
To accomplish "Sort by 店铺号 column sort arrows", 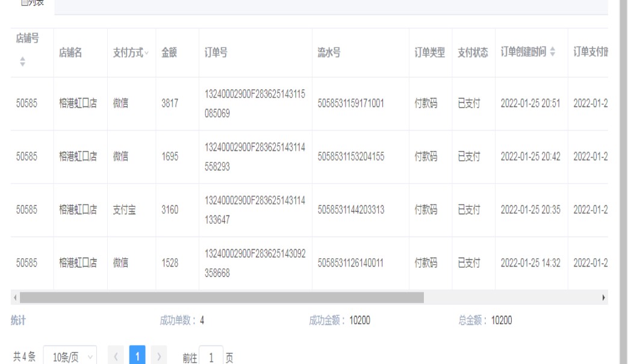I will (x=23, y=61).
